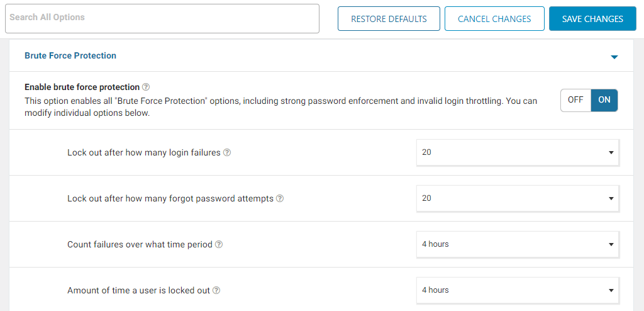The width and height of the screenshot is (644, 311).
Task: Focus the Search All Options field
Action: pos(162,18)
